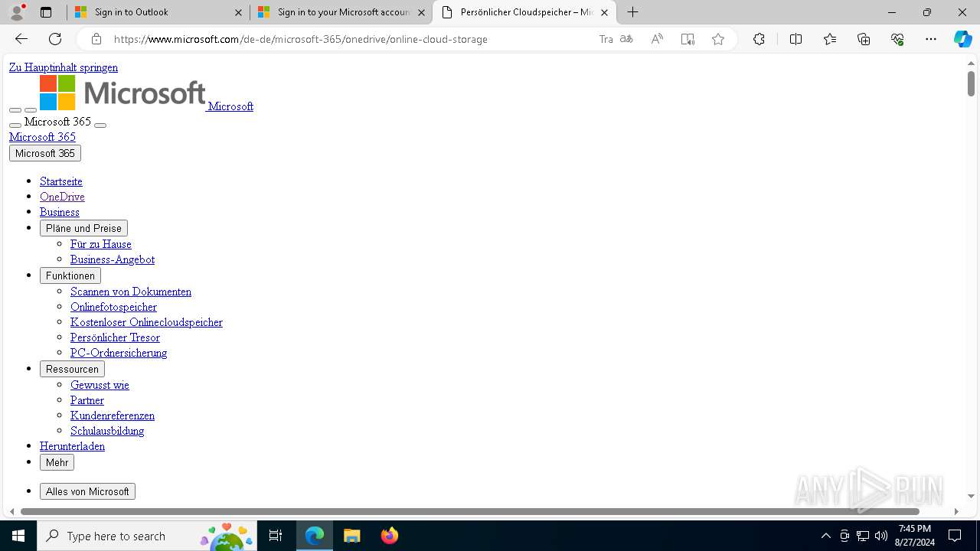Open Settings and more ellipsis
980x551 pixels.
pyautogui.click(x=931, y=39)
